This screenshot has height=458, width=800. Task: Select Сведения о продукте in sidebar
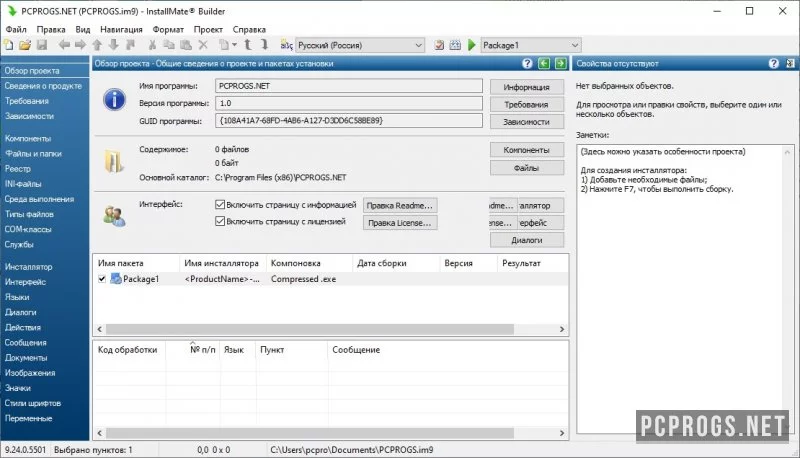pyautogui.click(x=43, y=86)
